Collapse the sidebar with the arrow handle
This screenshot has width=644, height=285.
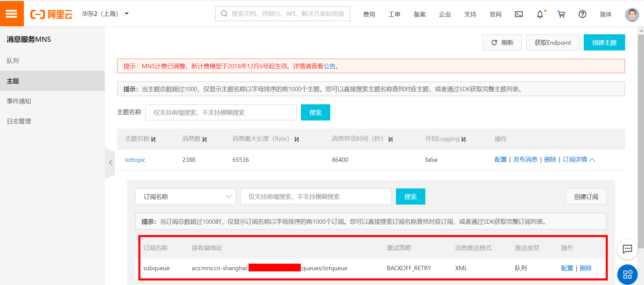click(x=110, y=163)
